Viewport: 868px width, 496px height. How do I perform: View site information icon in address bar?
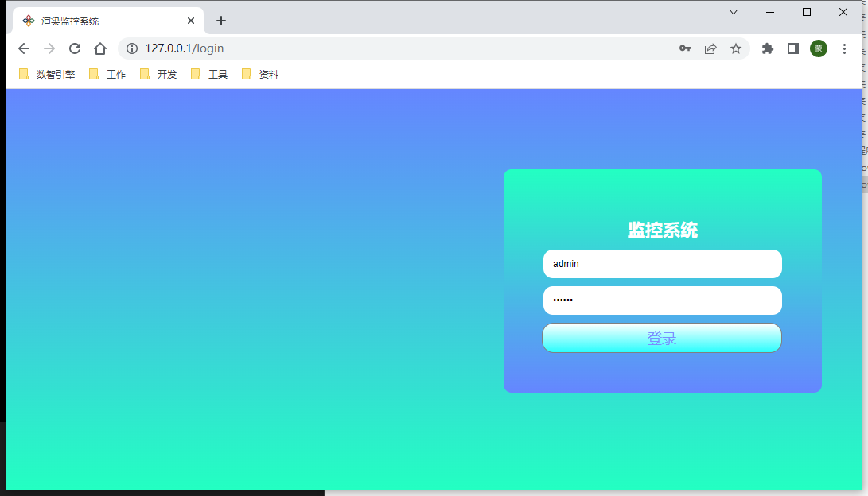[132, 48]
